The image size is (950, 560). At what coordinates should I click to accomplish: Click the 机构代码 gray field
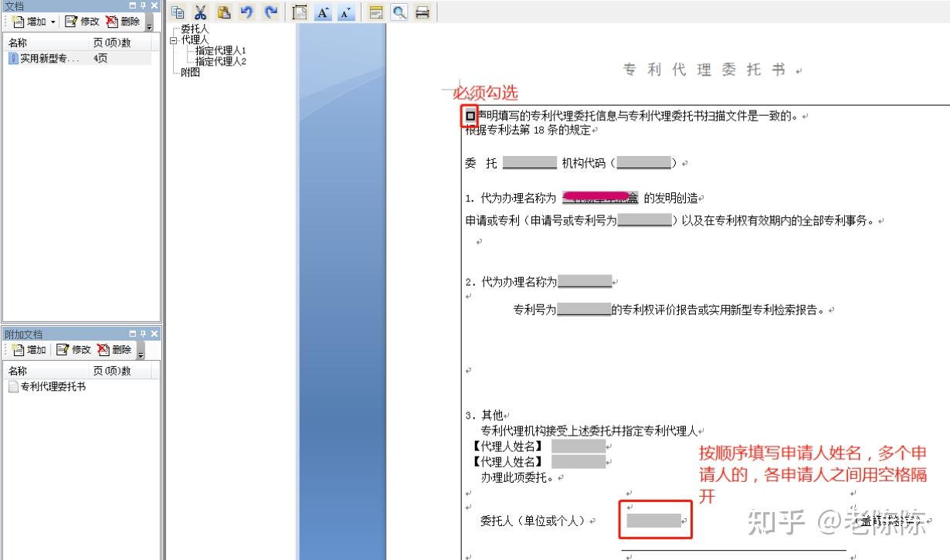(643, 163)
